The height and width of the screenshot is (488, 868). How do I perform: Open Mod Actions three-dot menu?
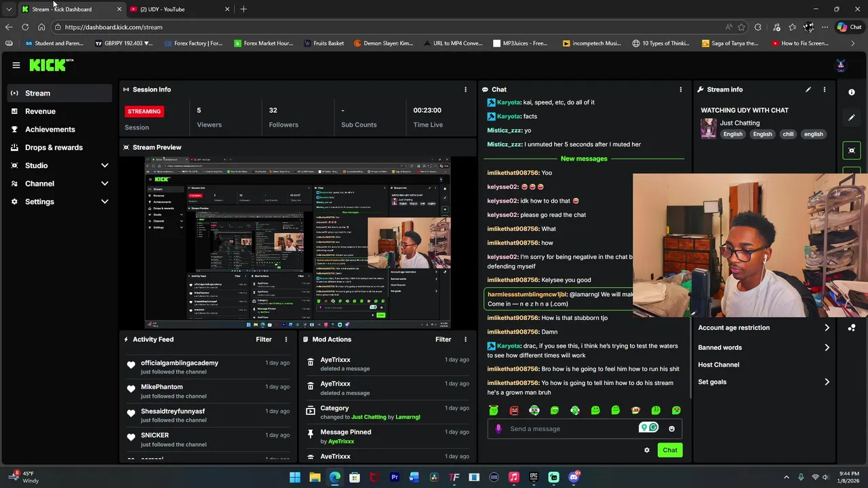465,340
